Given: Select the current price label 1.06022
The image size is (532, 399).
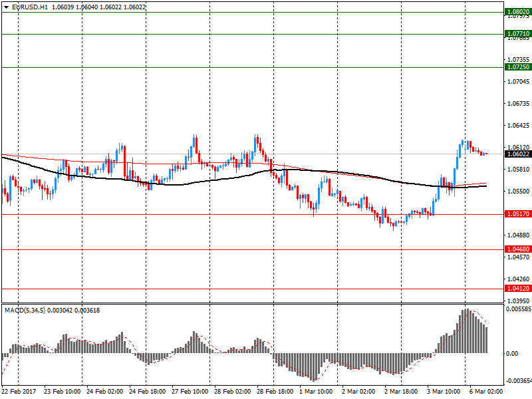Looking at the screenshot, I should [x=518, y=154].
